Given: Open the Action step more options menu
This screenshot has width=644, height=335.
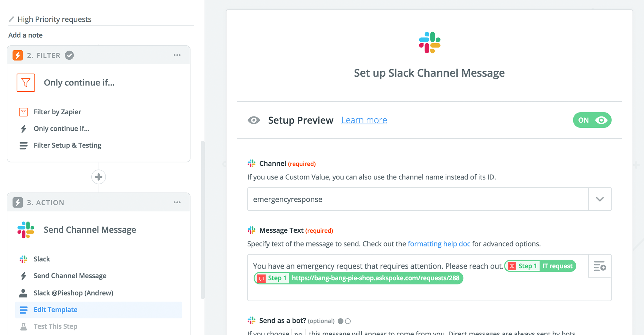Looking at the screenshot, I should [x=177, y=202].
